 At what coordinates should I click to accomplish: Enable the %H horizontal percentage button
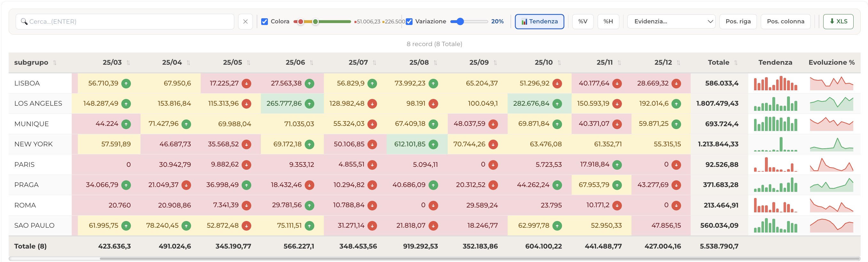tap(608, 21)
